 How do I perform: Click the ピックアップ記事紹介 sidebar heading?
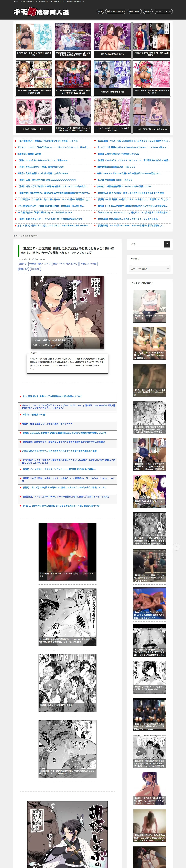[142, 283]
